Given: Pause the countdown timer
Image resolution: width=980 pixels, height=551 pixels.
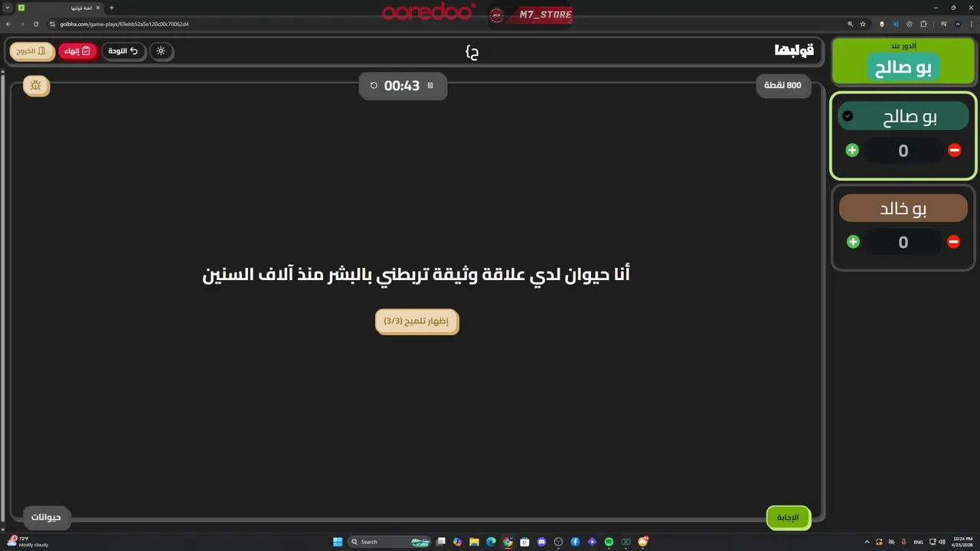Looking at the screenshot, I should pyautogui.click(x=430, y=86).
